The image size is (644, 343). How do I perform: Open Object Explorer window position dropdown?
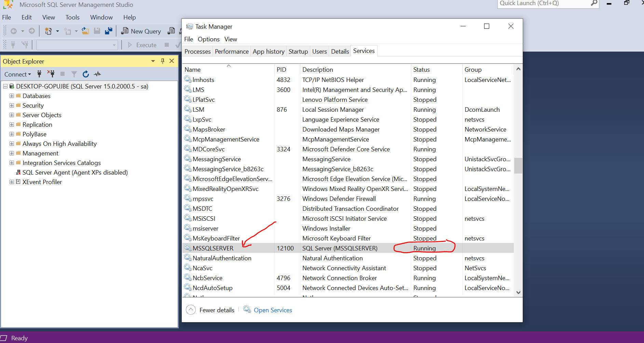pyautogui.click(x=153, y=61)
